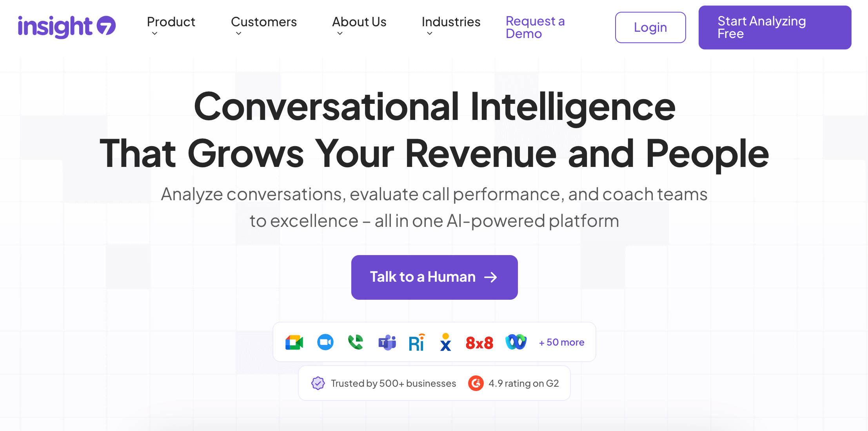Click the RingCentral Ri icon

416,342
